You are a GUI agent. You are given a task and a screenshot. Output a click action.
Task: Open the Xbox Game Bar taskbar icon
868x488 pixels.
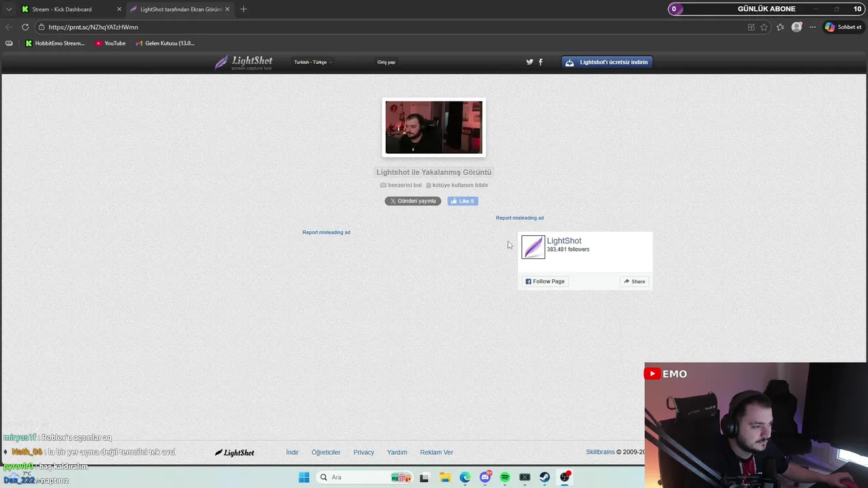(525, 477)
